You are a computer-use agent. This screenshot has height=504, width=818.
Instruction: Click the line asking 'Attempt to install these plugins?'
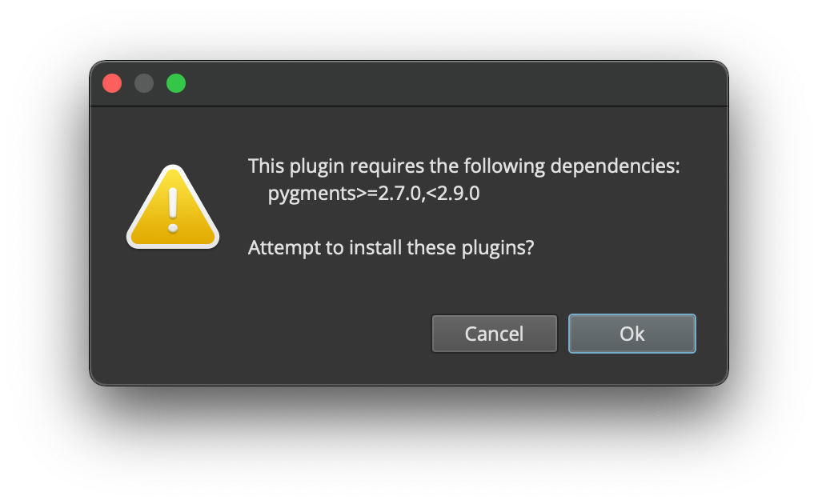click(391, 247)
